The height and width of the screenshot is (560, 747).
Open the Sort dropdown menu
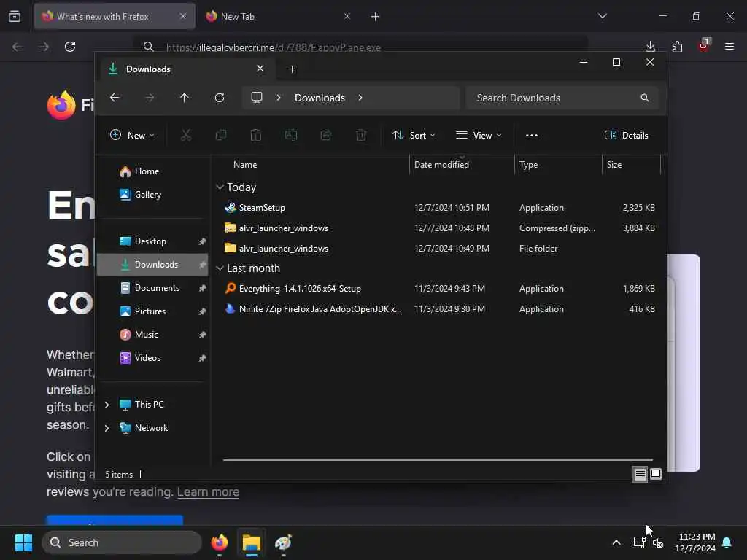(x=414, y=135)
